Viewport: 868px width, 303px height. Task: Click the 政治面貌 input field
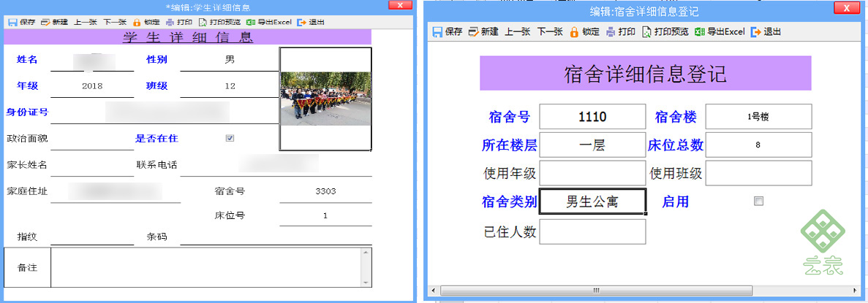pyautogui.click(x=92, y=139)
